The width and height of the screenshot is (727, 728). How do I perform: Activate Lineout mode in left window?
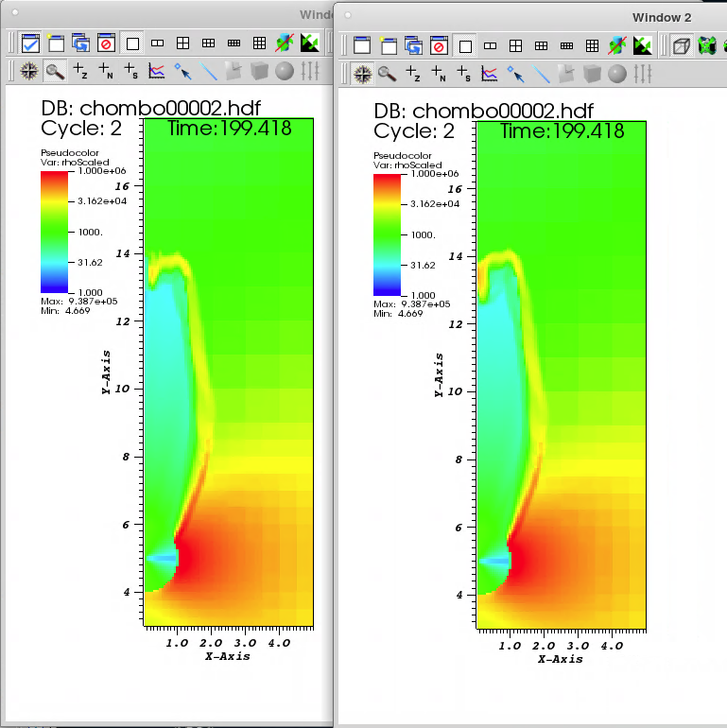coord(157,71)
